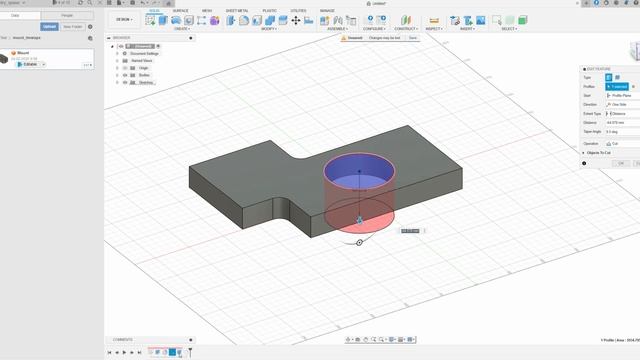The width and height of the screenshot is (640, 360).
Task: Expand the Origin node in browser
Action: click(x=117, y=68)
